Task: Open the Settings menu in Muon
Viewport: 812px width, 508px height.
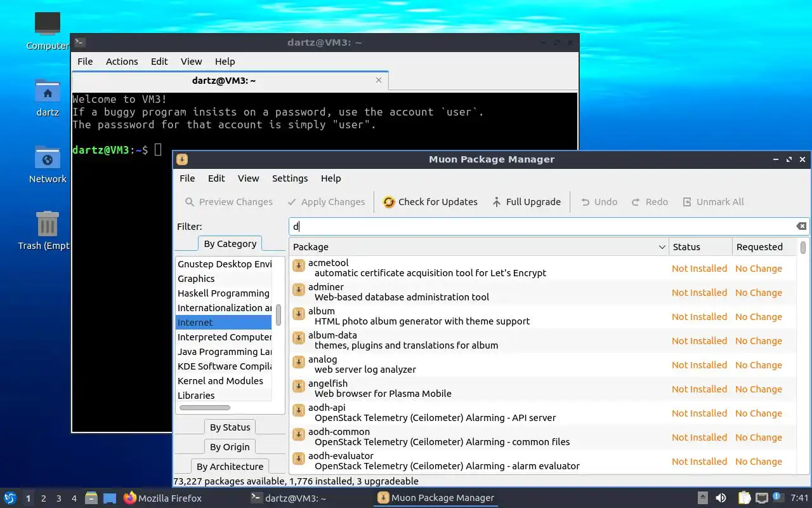Action: 290,178
